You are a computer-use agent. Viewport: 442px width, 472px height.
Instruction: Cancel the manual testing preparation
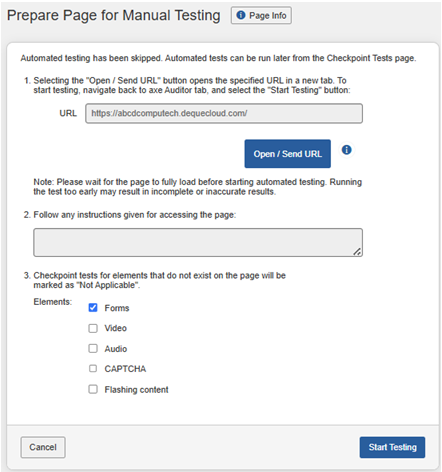coord(43,447)
